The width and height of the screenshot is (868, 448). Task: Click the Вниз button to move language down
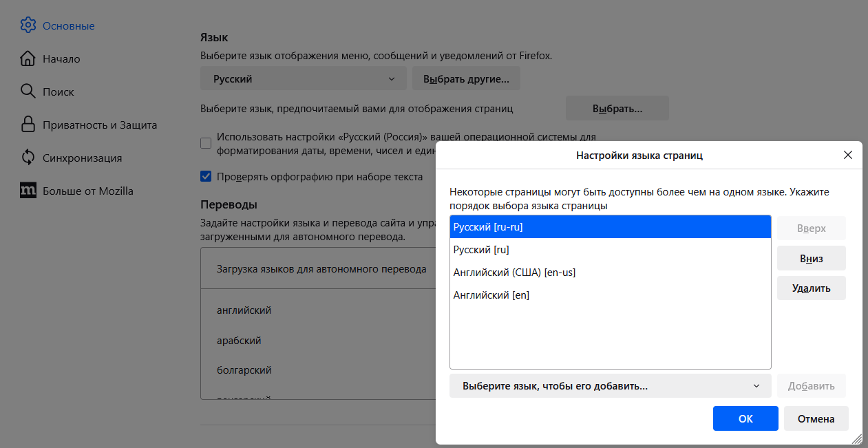coord(811,259)
